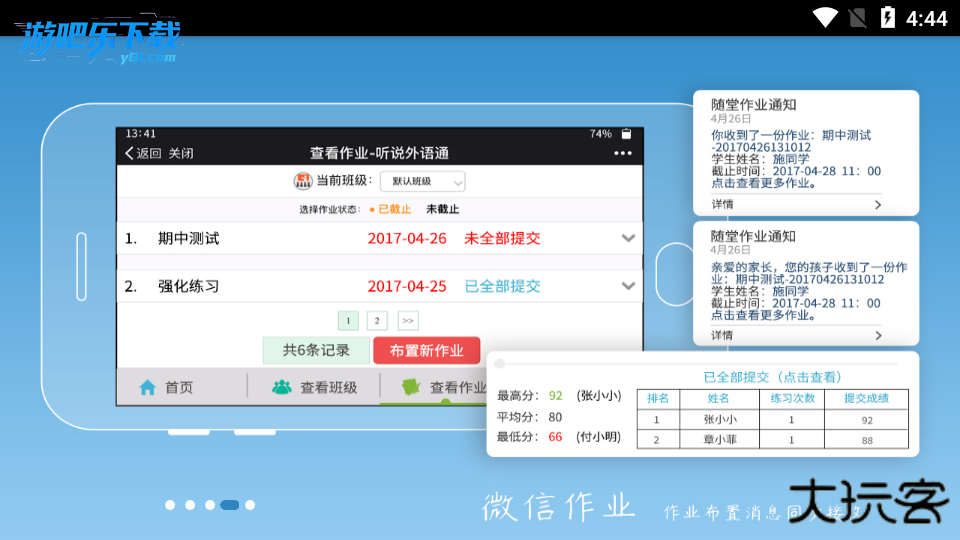
Task: Click highest score value 92 in green
Action: click(555, 396)
